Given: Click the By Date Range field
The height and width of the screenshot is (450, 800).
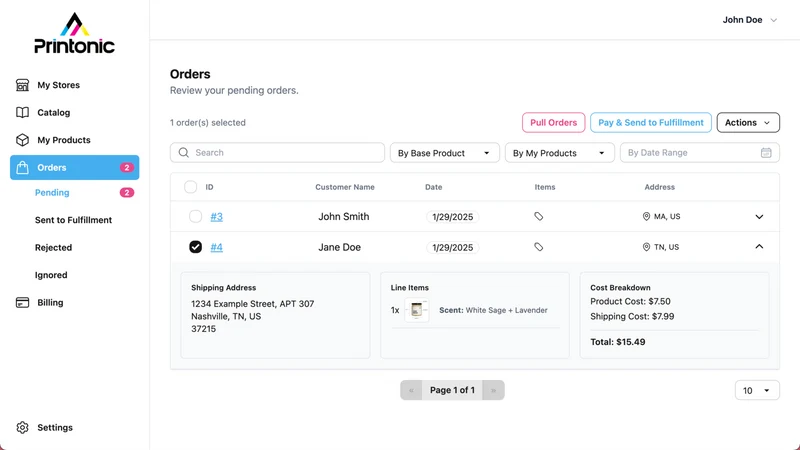Looking at the screenshot, I should pyautogui.click(x=699, y=153).
